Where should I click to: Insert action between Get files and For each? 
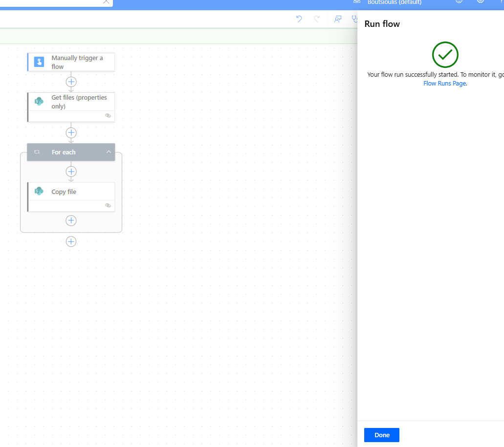pos(71,133)
